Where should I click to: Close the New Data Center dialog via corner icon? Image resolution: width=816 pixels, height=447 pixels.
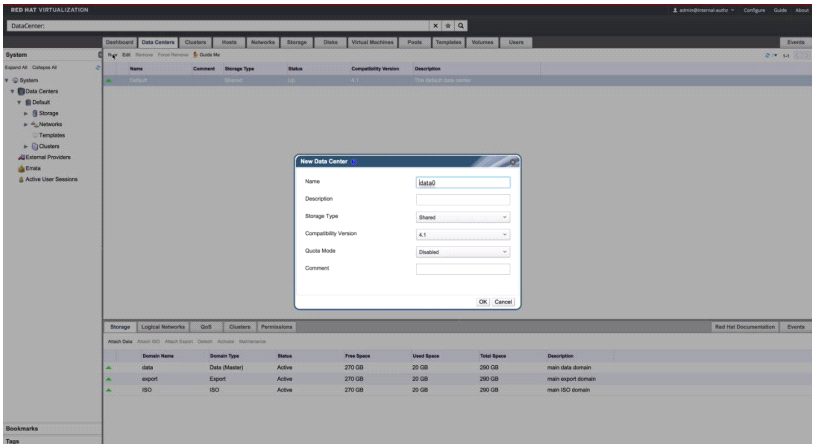pos(513,160)
